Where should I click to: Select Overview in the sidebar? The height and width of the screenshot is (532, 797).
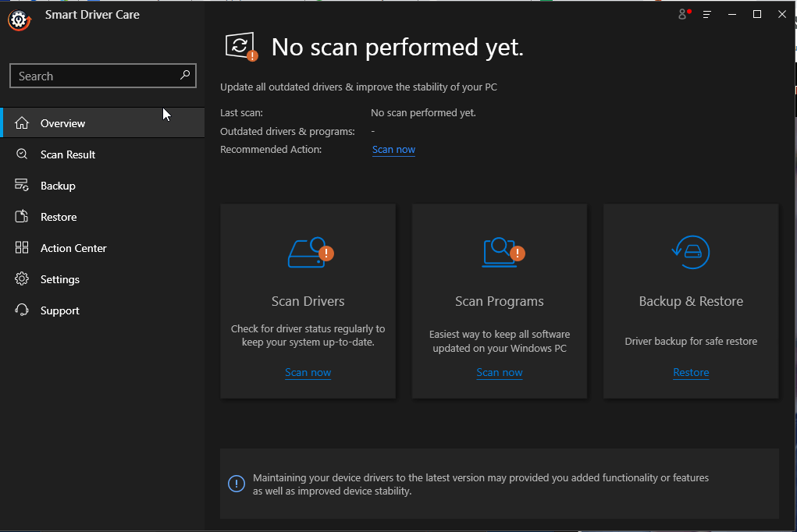(62, 122)
